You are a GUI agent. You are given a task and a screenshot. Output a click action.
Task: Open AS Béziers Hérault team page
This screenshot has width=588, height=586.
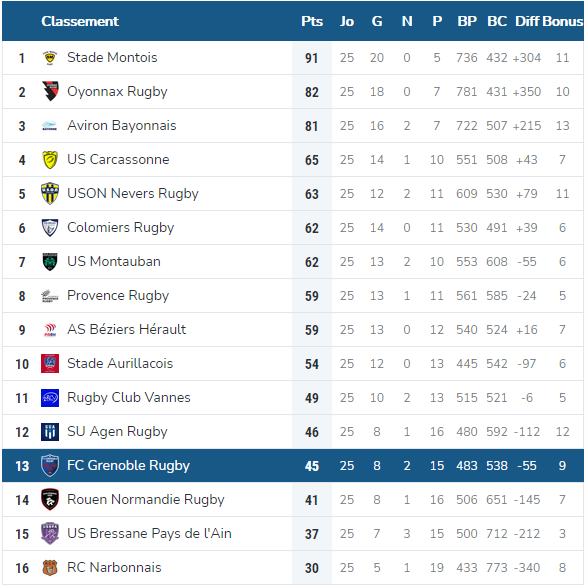pyautogui.click(x=126, y=330)
